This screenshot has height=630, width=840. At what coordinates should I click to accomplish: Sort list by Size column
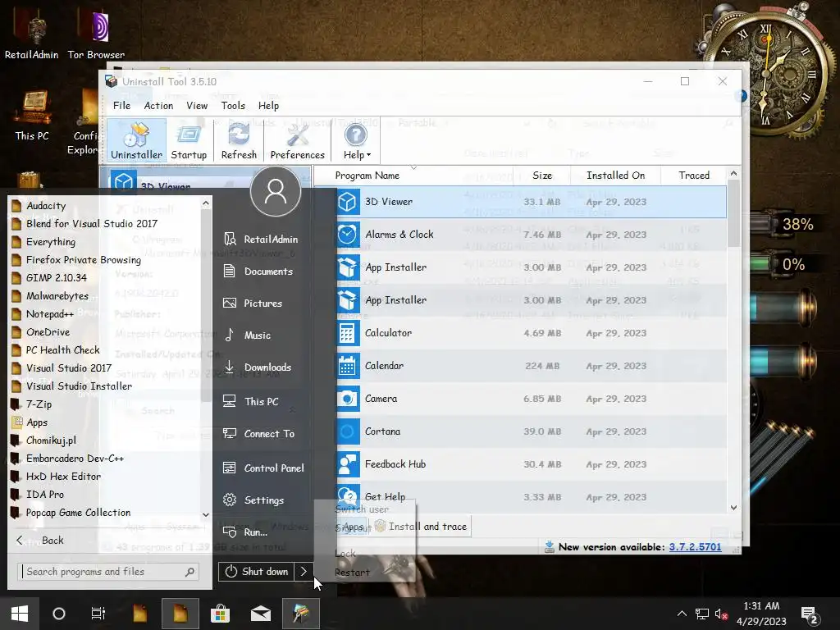point(541,176)
